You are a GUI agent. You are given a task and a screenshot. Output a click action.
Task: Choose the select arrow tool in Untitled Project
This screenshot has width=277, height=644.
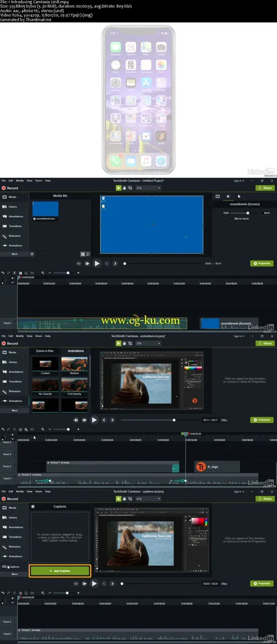tap(118, 187)
